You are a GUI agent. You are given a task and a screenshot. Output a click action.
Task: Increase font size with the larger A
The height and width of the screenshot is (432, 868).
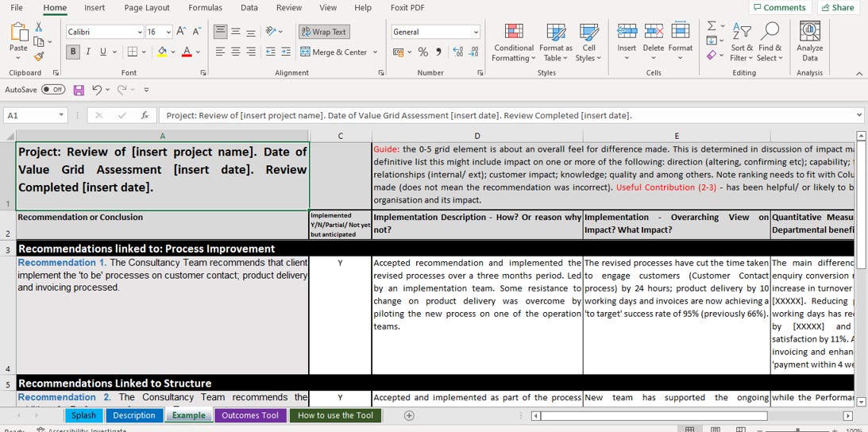click(x=182, y=32)
